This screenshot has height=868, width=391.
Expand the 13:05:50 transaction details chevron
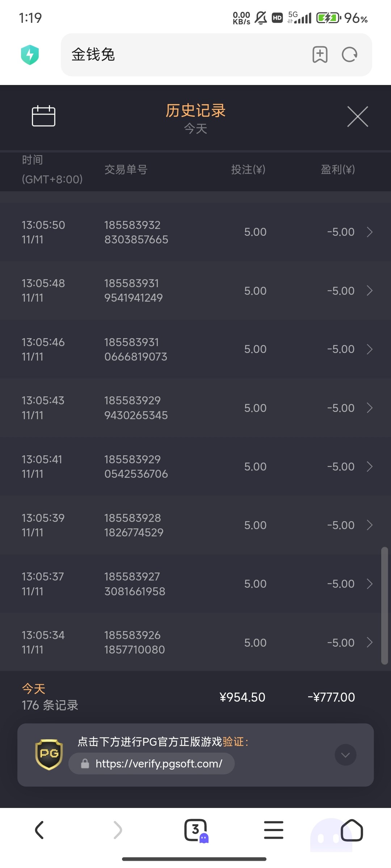(x=369, y=232)
